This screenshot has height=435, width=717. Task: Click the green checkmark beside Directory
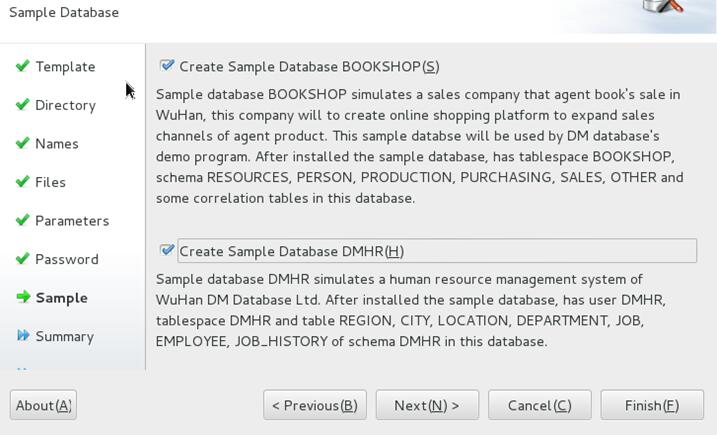tap(22, 104)
